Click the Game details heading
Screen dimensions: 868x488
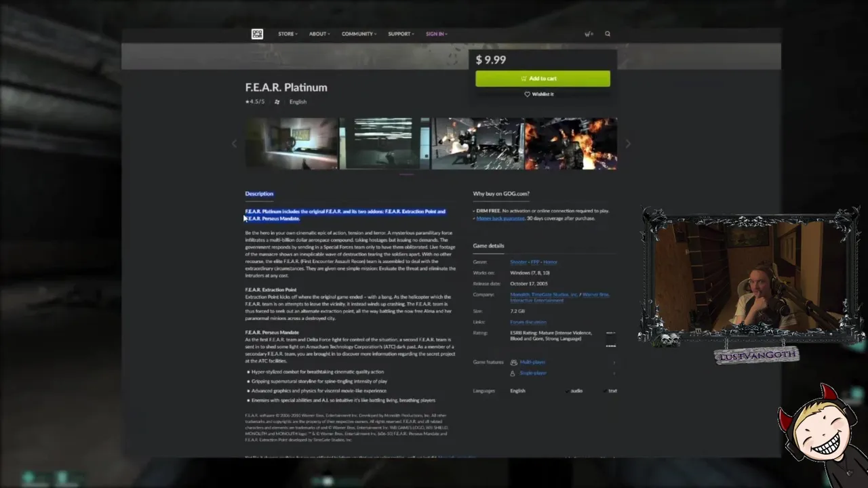[488, 246]
